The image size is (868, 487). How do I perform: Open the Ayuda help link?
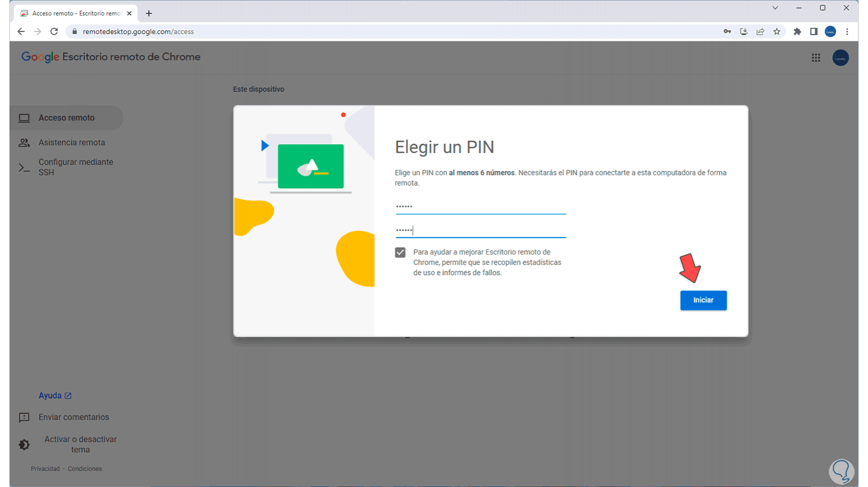(x=55, y=395)
